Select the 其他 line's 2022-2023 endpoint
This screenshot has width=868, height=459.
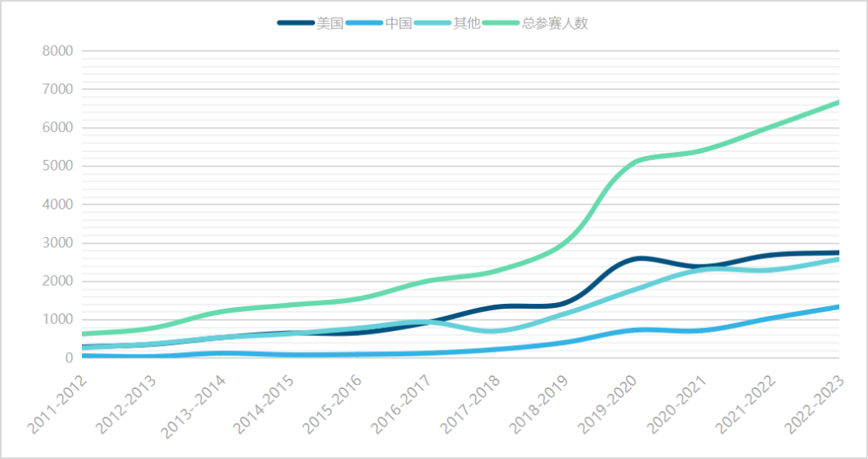click(838, 259)
